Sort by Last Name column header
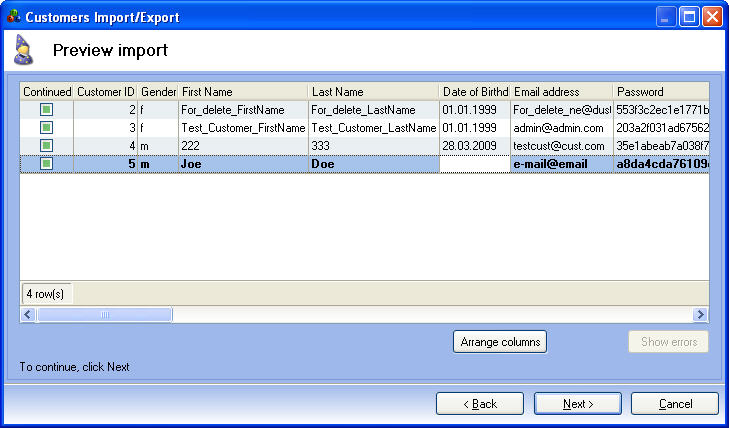 372,92
